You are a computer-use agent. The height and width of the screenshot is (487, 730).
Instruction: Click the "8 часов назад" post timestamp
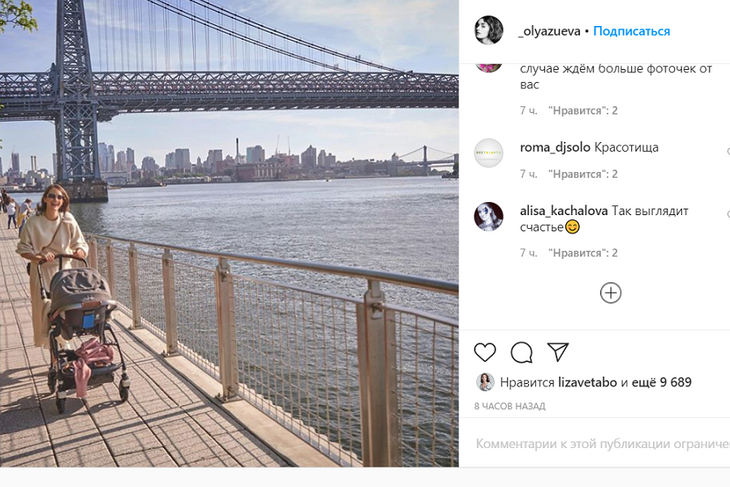tap(510, 406)
